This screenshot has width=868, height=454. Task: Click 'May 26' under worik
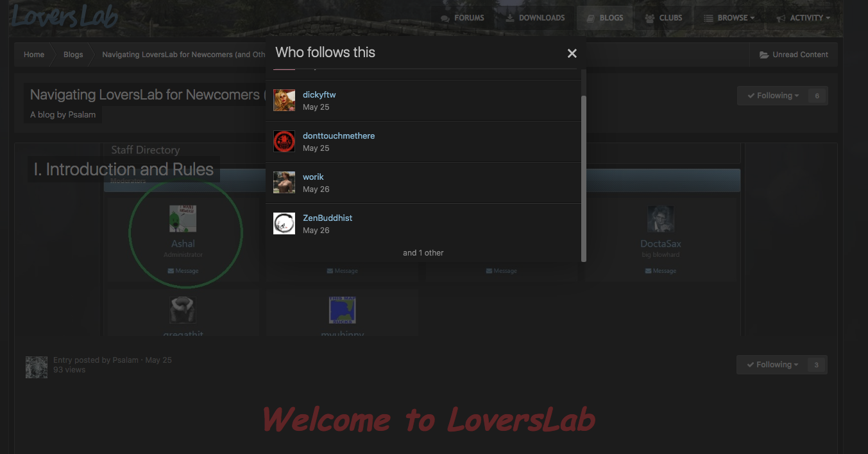point(316,189)
